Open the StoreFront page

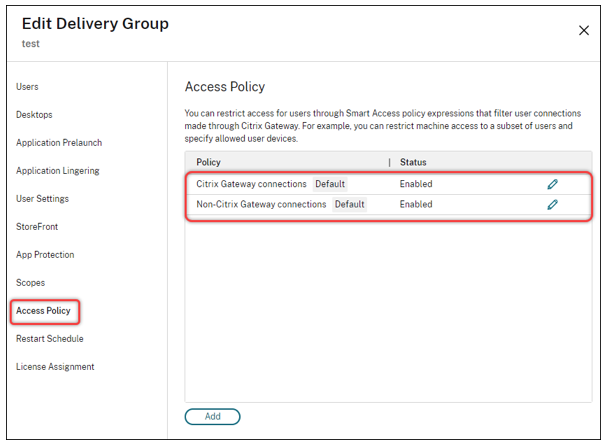[39, 227]
